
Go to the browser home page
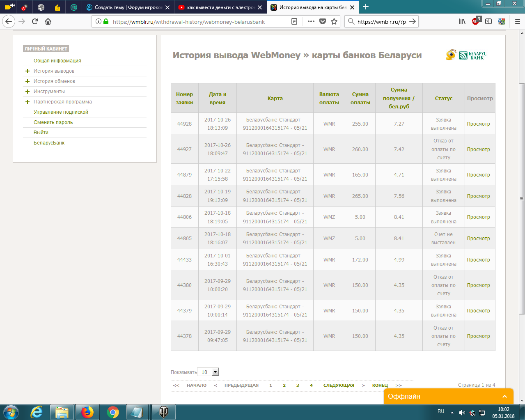coord(48,21)
